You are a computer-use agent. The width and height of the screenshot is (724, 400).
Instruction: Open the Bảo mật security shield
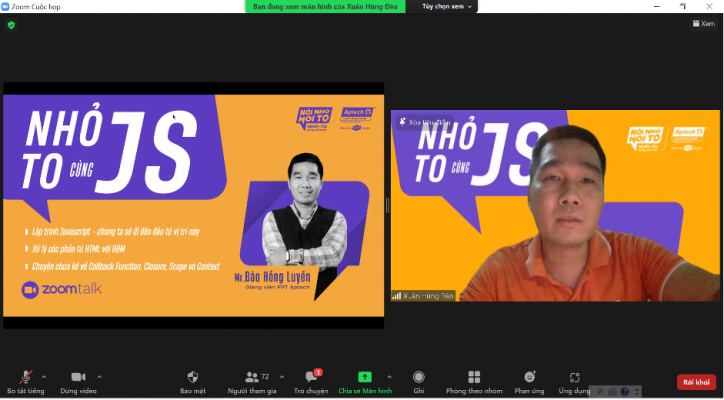click(x=195, y=376)
